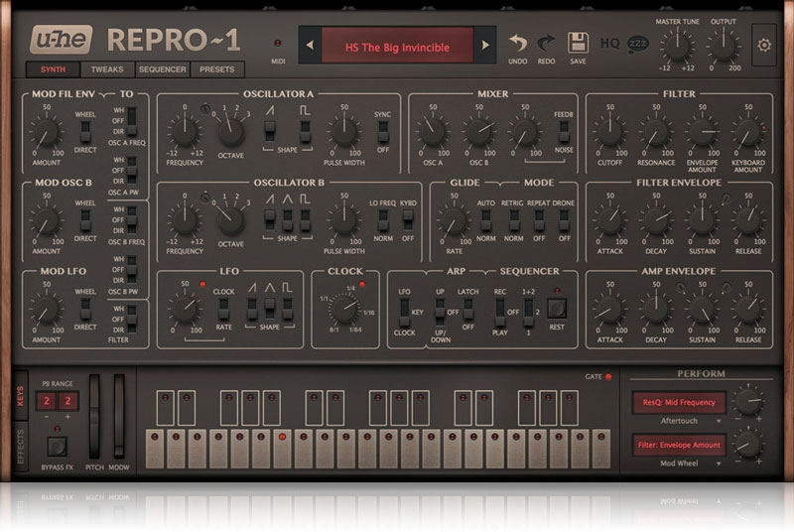Go to next preset with right arrow

click(484, 46)
